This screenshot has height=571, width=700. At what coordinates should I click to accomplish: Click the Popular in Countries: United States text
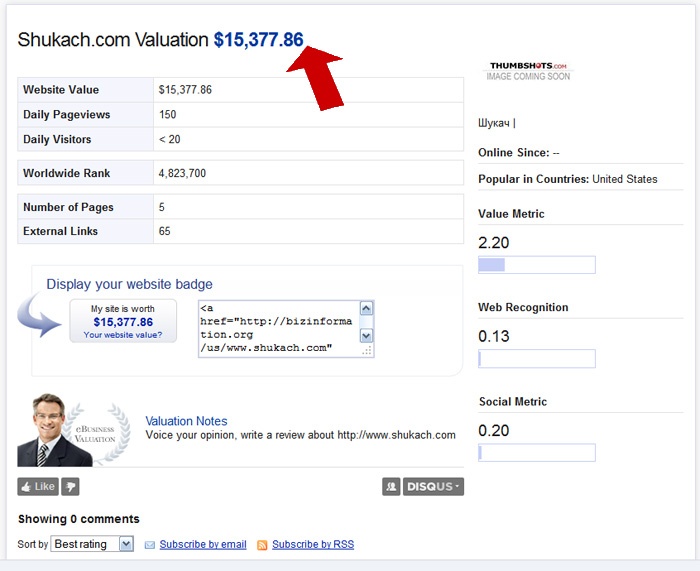567,179
